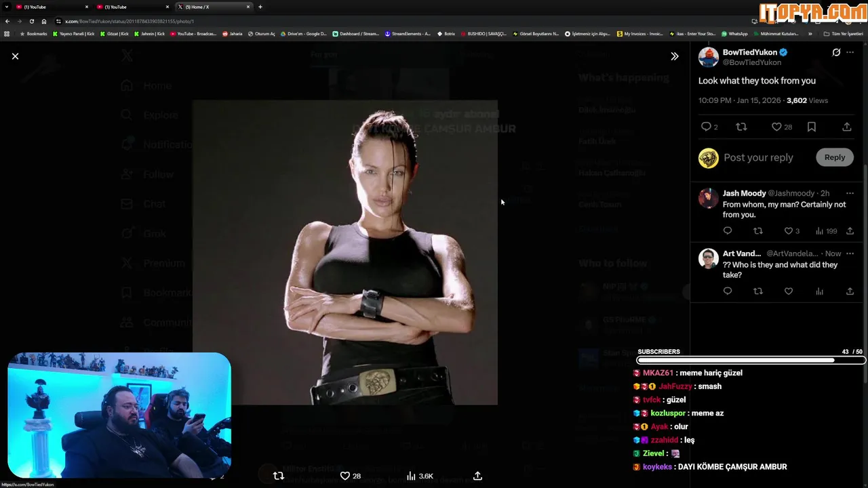Like Art Vandelay's comment
868x488 pixels.
pyautogui.click(x=789, y=291)
